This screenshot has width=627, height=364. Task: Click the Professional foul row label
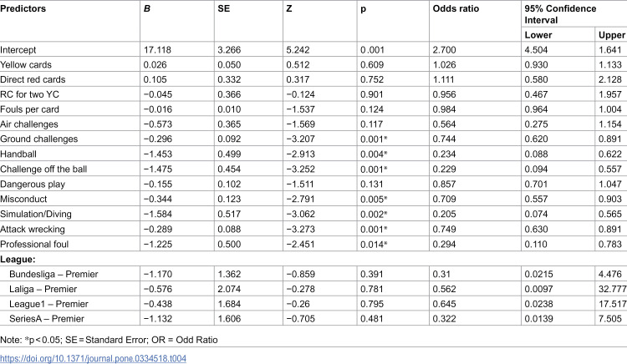click(34, 244)
